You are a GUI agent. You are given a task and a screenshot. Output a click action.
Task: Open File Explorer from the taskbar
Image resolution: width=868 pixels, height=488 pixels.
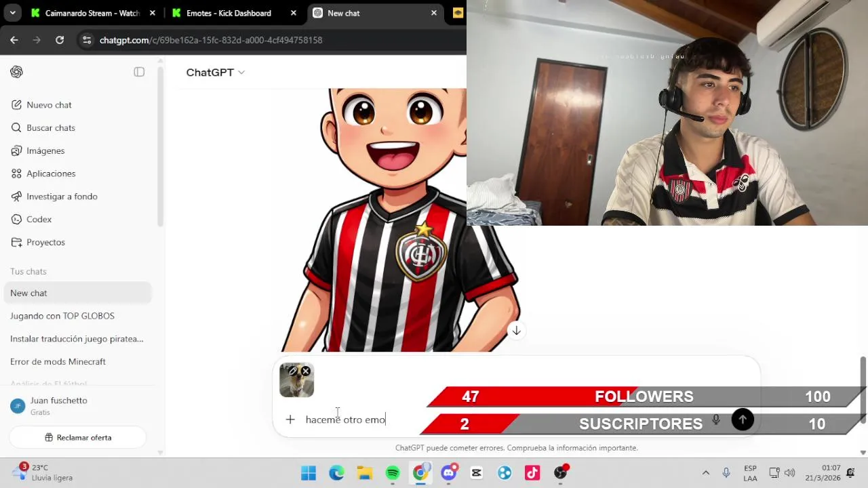click(365, 472)
